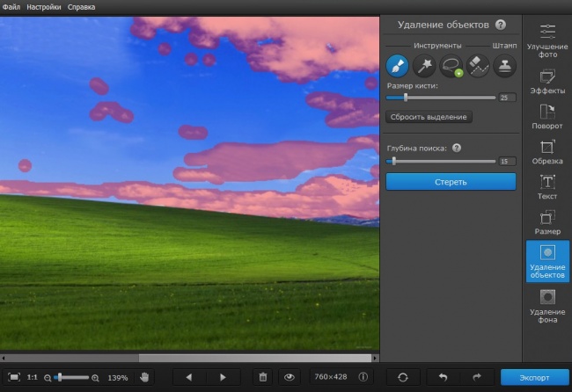Image resolution: width=572 pixels, height=392 pixels.
Task: Open the Справка menu
Action: click(81, 7)
